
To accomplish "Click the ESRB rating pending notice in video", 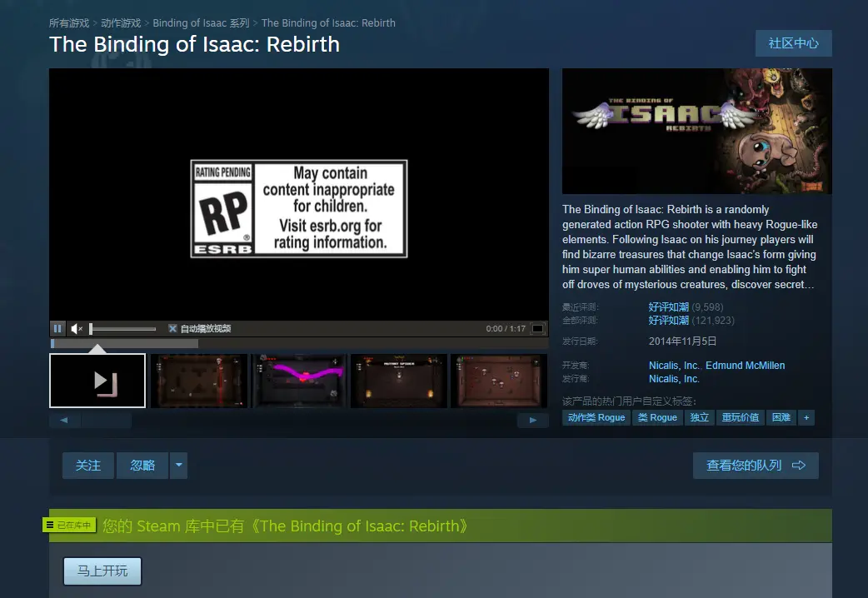I will click(299, 209).
